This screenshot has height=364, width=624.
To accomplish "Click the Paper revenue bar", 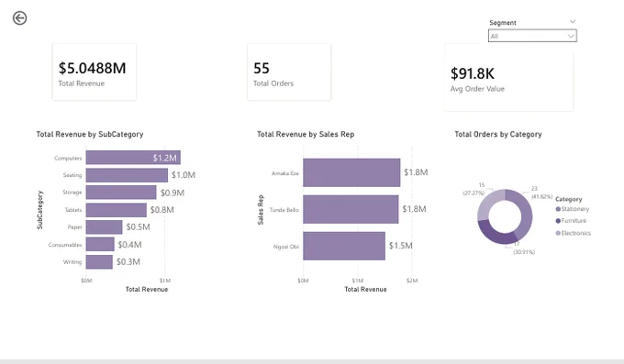I will click(104, 227).
